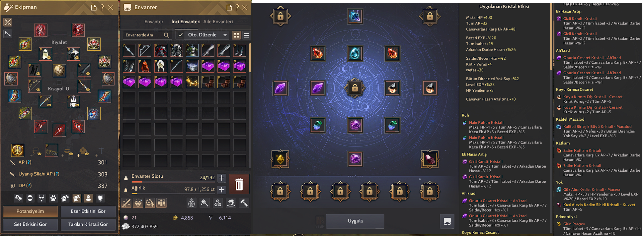The width and height of the screenshot is (644, 236).
Task: Toggle small checkbox above Kısayol: U
Action: pyautogui.click(x=59, y=83)
